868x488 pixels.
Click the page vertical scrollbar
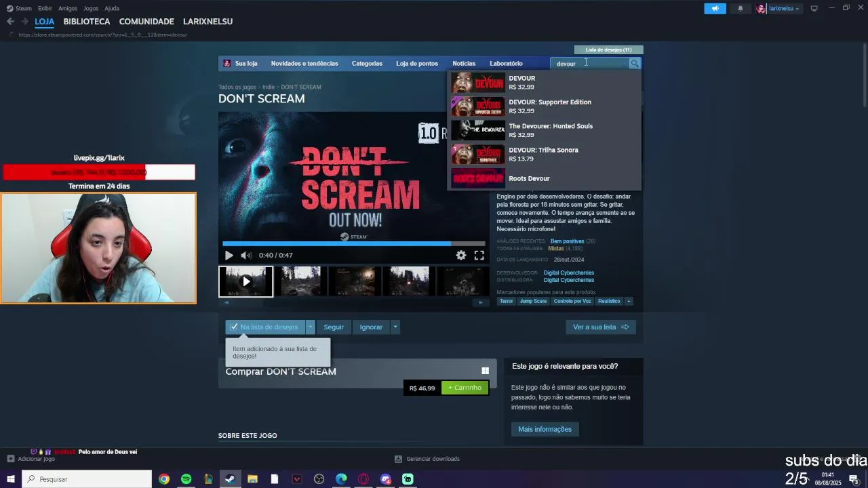click(x=864, y=75)
